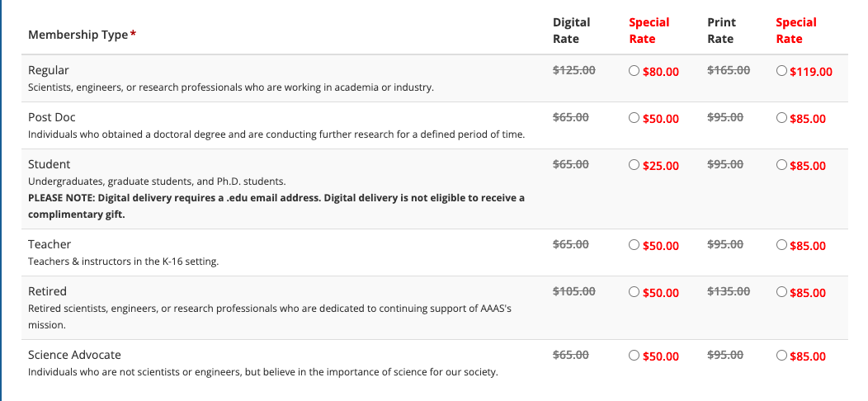Screen dimensions: 868x401
Task: Click the crossed-out $125.00 Regular digital rate
Action: pyautogui.click(x=574, y=70)
